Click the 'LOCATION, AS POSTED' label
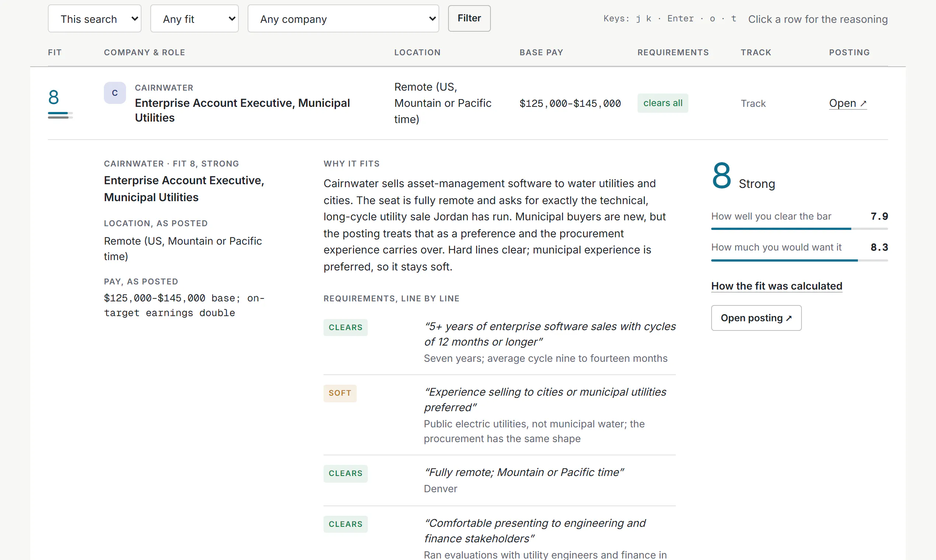Screen dimensions: 936x560 point(156,223)
